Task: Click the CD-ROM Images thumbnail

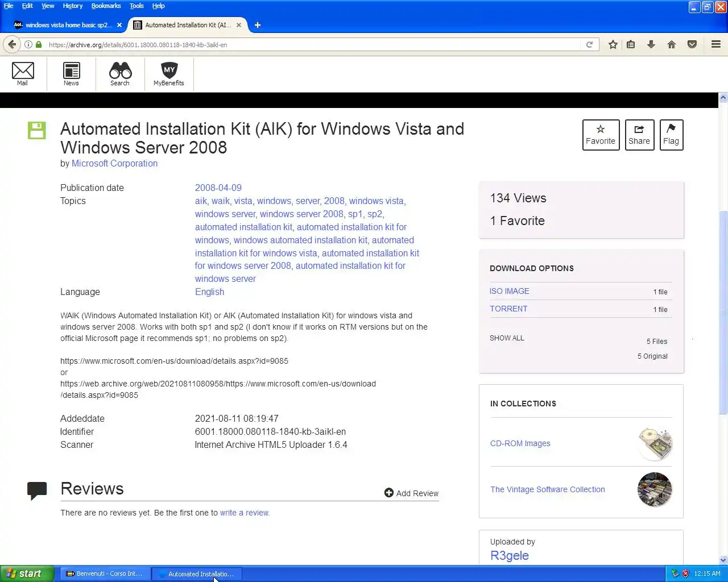Action: 655,443
